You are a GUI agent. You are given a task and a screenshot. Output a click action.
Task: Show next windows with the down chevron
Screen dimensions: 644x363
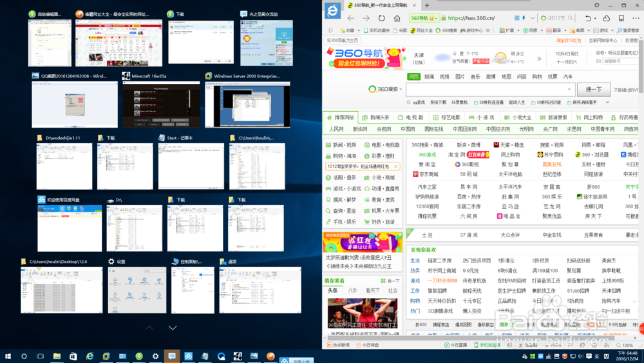173,328
